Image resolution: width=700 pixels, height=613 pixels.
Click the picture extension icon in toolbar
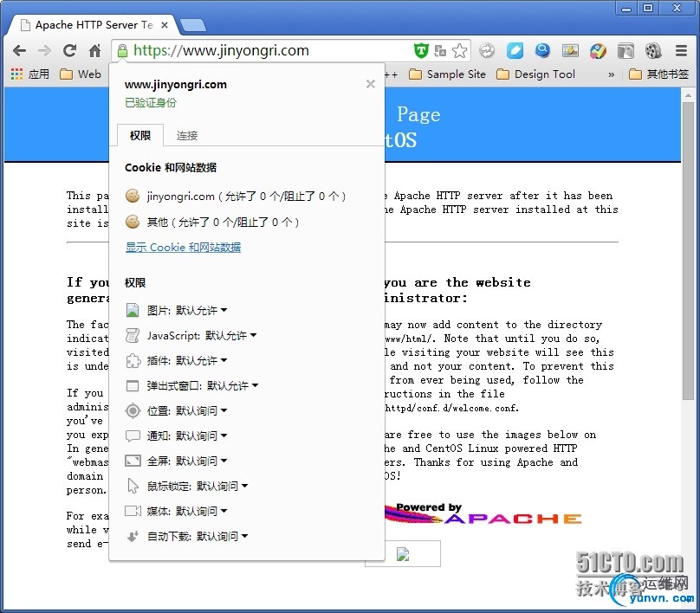point(570,51)
